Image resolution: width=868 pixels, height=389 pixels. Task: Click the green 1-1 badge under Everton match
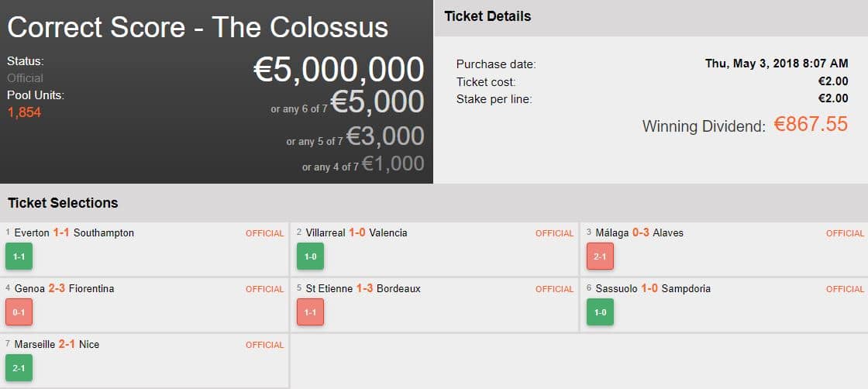19,256
